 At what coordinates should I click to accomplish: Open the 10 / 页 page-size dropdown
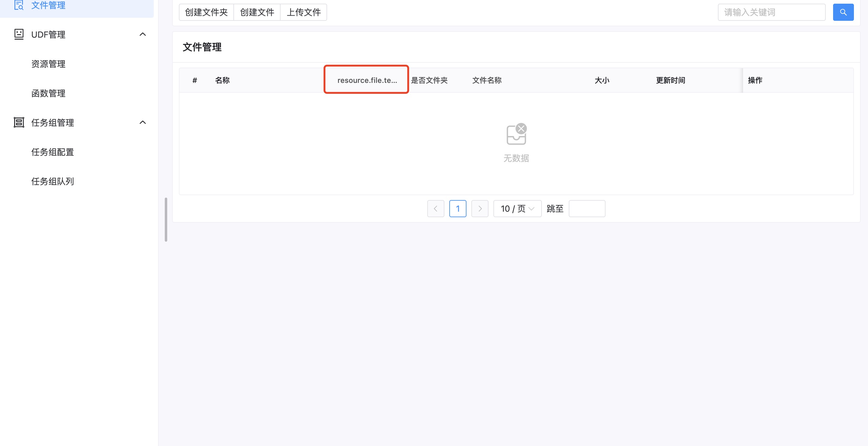(x=517, y=209)
